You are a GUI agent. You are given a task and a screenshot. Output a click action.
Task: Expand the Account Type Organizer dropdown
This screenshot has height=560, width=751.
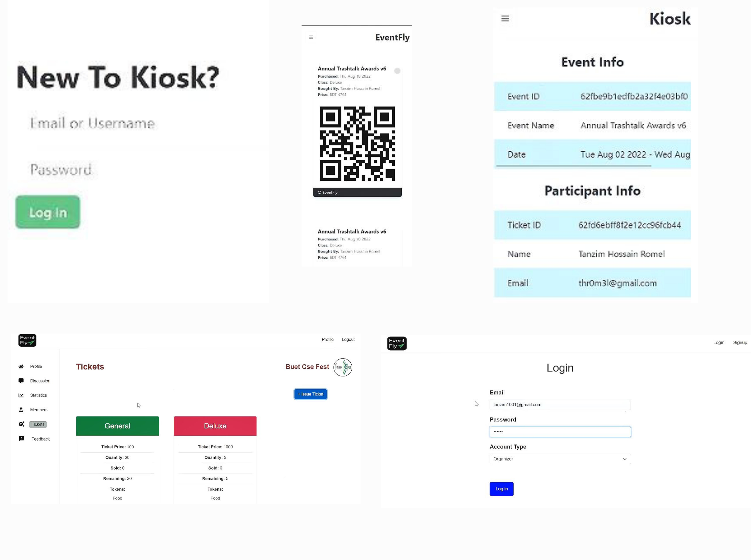[560, 459]
